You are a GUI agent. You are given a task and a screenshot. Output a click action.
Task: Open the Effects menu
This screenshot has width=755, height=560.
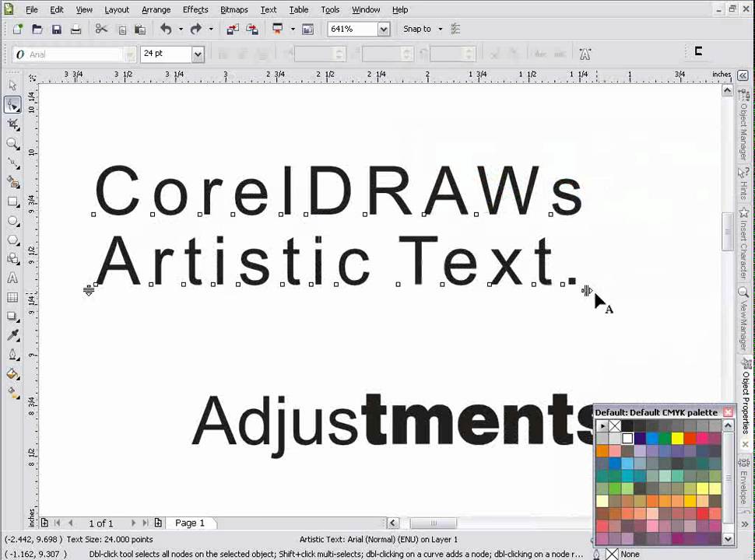coord(195,9)
